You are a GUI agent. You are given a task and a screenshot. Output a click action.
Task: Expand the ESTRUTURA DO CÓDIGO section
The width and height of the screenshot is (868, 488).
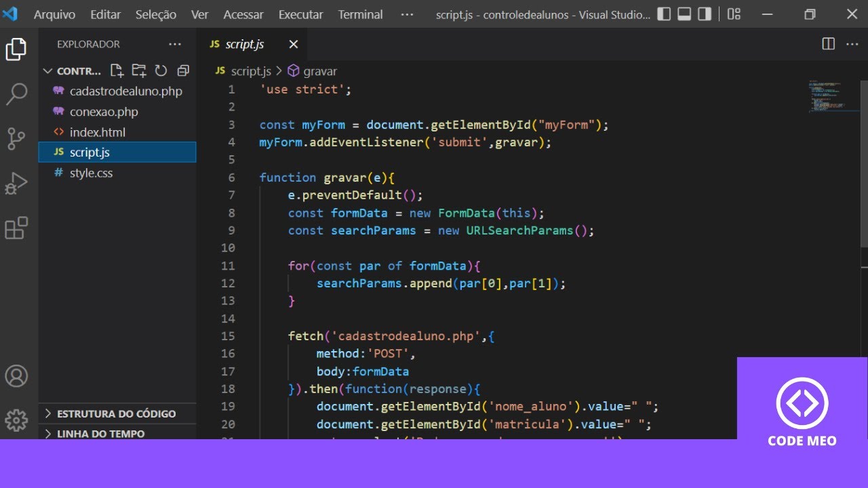(x=117, y=413)
